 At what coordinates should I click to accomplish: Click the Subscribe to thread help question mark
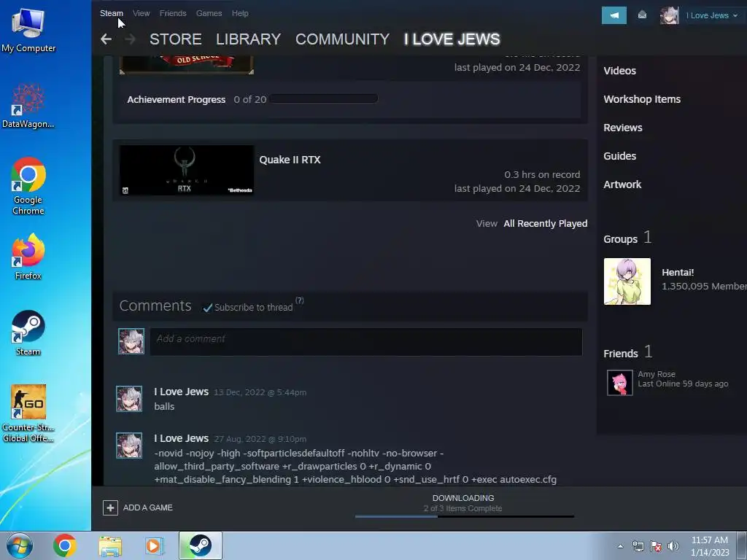[x=300, y=300]
